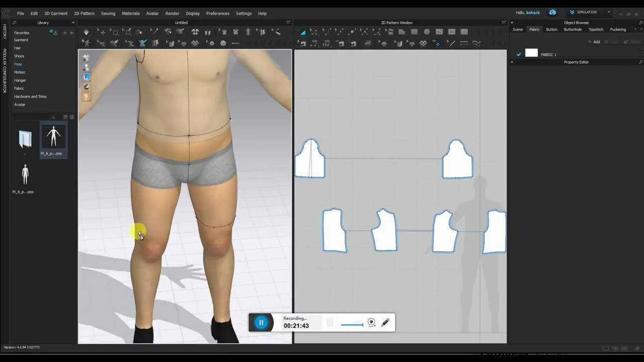Click the library search input field
Screen dimensions: 644x362
tap(32, 117)
